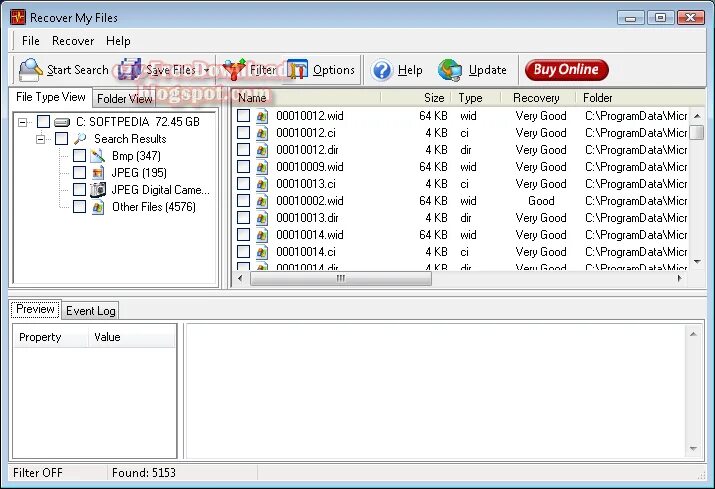Click the file icon of 00010012.dir
715x489 pixels.
point(262,150)
